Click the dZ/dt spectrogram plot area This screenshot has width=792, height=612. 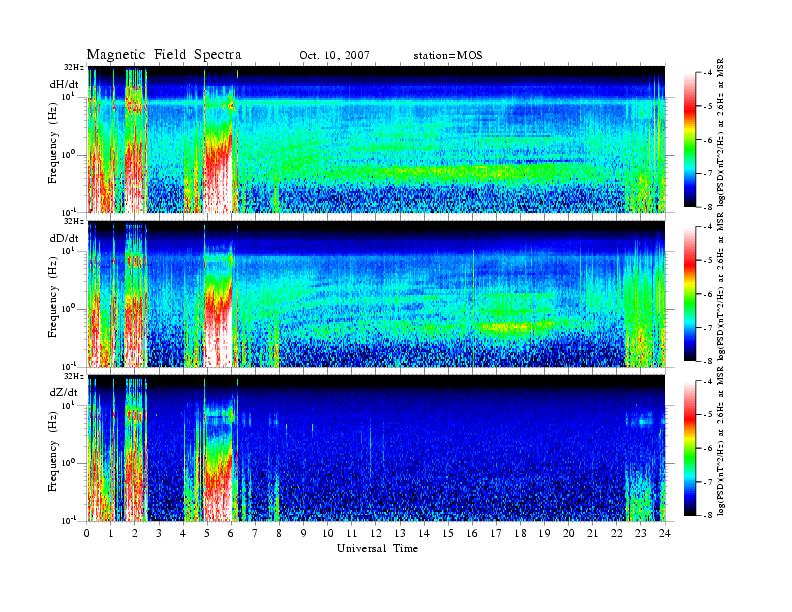point(376,448)
